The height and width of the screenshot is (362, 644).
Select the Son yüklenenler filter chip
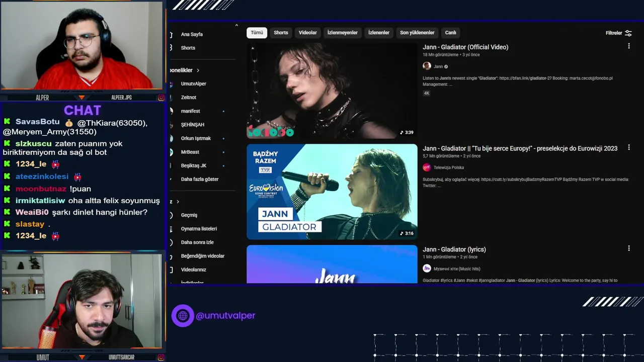click(x=417, y=33)
